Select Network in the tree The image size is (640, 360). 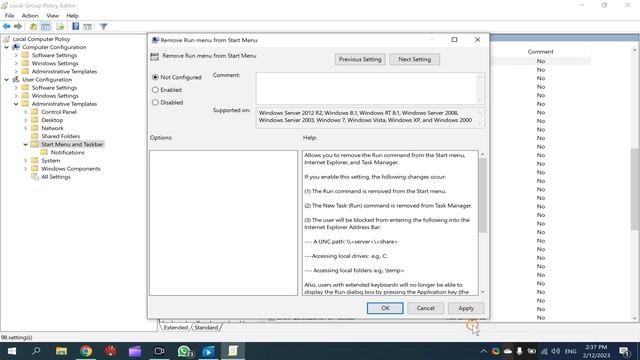click(x=52, y=128)
